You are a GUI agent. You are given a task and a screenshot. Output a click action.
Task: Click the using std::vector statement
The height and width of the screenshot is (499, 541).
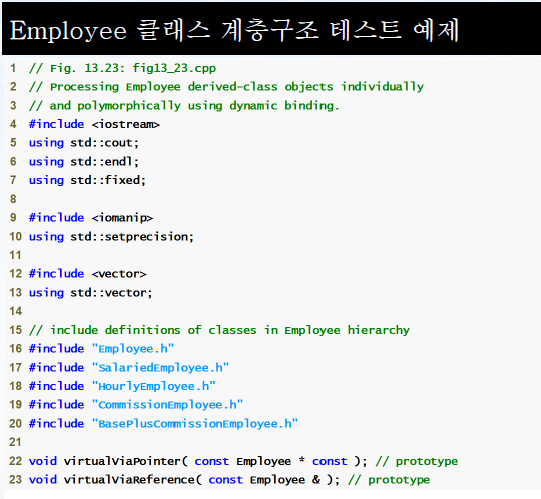click(90, 293)
